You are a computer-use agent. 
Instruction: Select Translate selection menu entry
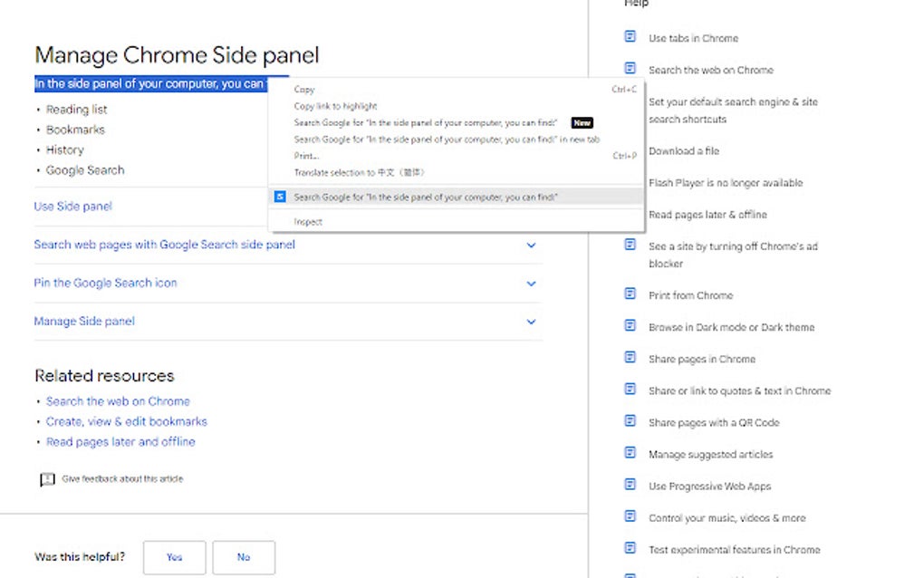(359, 172)
